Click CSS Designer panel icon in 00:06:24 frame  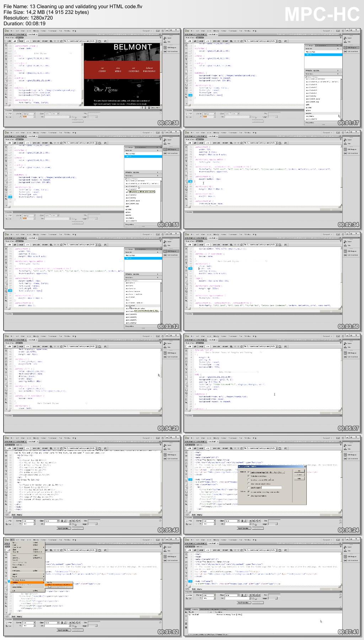pyautogui.click(x=345, y=455)
